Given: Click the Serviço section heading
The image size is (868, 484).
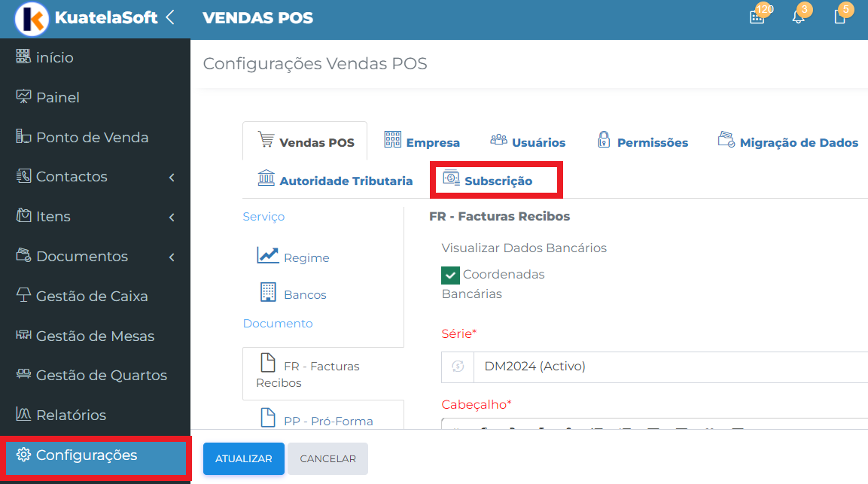Looking at the screenshot, I should [263, 217].
